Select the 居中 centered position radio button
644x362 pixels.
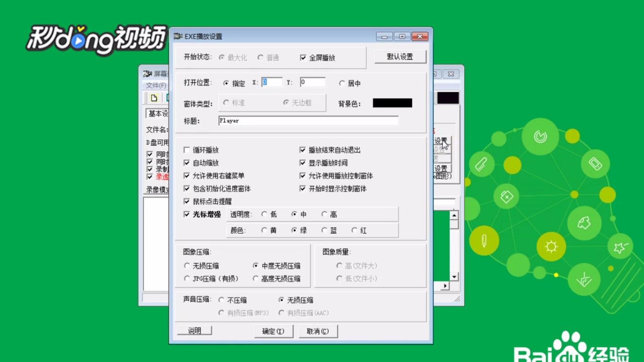pyautogui.click(x=341, y=83)
